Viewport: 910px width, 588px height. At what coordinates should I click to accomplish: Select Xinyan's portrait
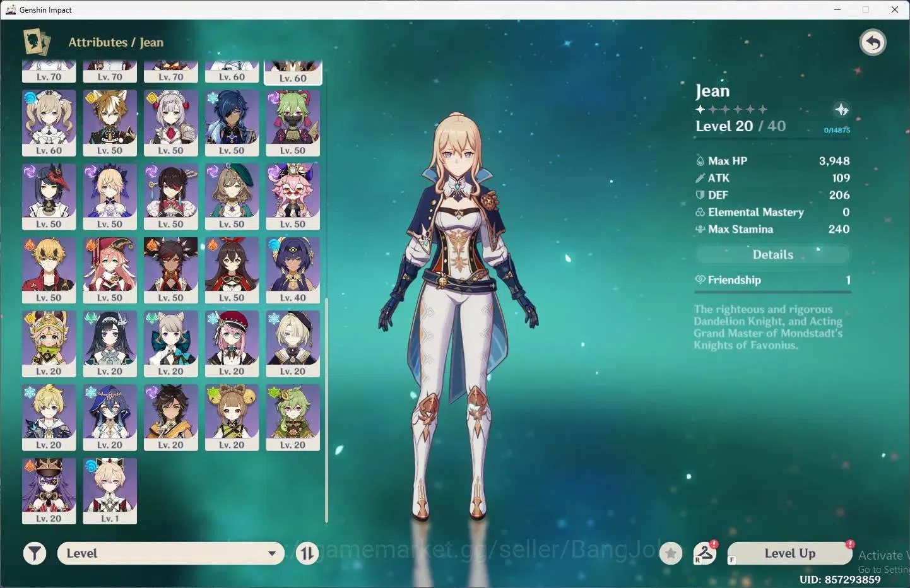(x=170, y=270)
